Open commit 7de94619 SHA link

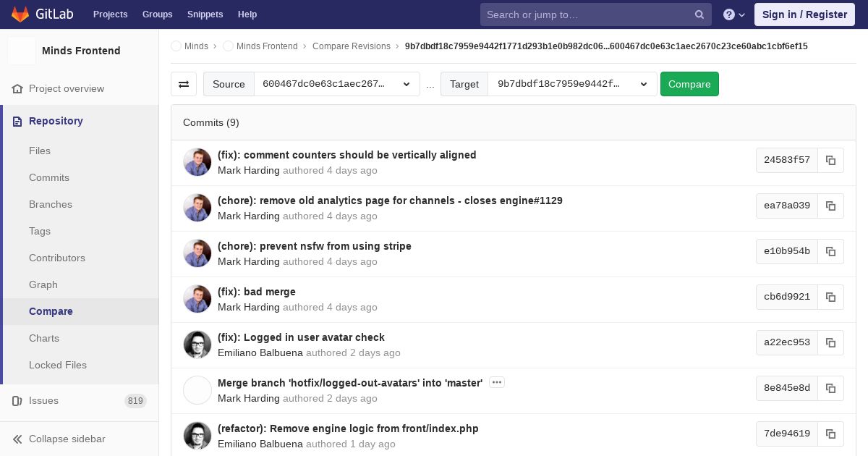[x=787, y=434]
